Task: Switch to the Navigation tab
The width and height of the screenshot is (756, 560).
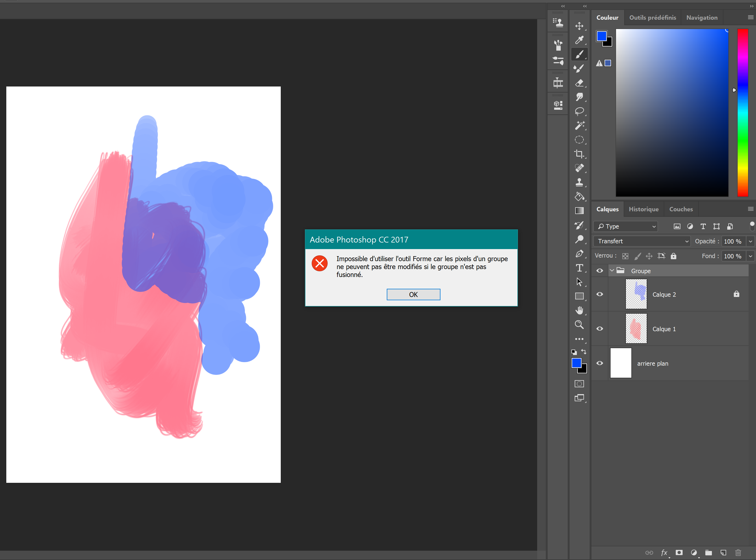Action: click(x=702, y=17)
